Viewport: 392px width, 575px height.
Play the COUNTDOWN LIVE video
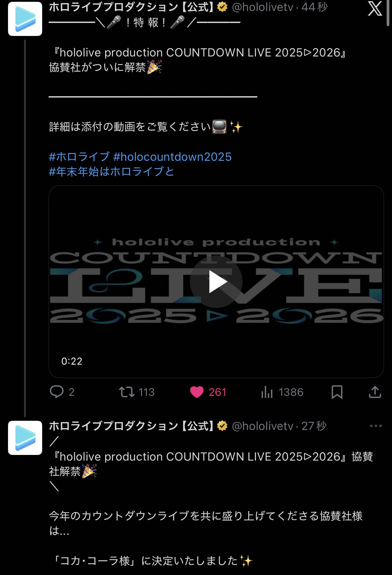(216, 281)
